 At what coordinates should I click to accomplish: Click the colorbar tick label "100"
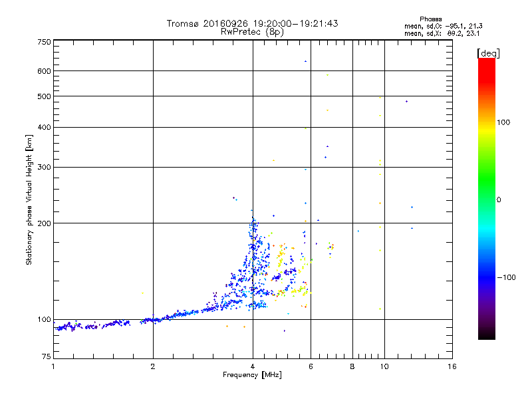click(503, 122)
